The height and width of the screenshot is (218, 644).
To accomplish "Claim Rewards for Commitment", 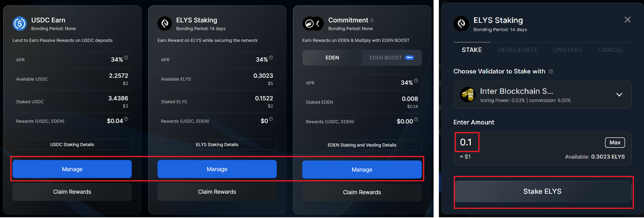I will [x=362, y=193].
